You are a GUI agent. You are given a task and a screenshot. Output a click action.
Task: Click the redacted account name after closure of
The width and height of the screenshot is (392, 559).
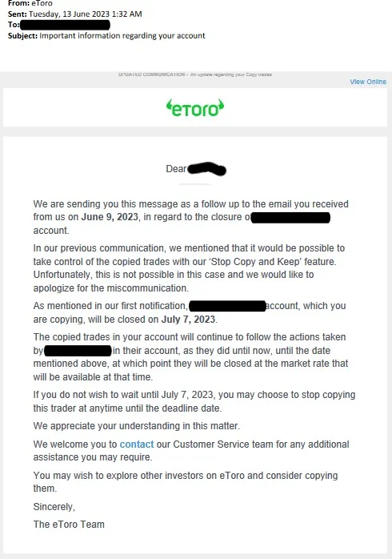click(290, 218)
